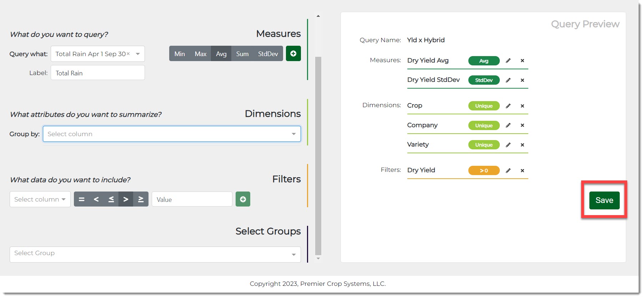
Task: Open the Group by column dropdown
Action: click(172, 134)
